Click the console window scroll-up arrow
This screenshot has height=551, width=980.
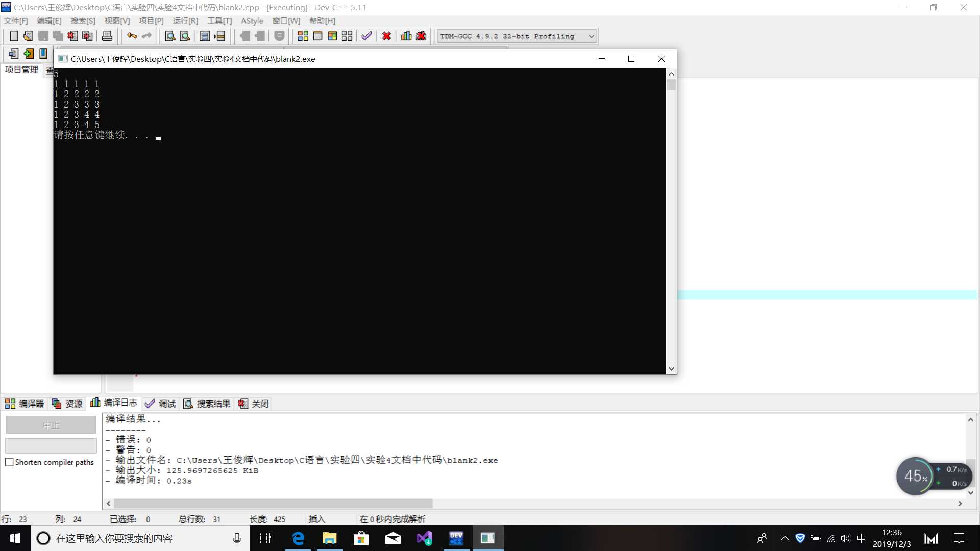[672, 74]
